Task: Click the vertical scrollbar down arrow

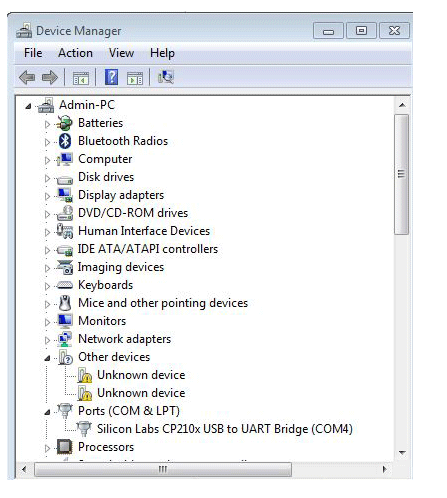Action: tap(402, 452)
